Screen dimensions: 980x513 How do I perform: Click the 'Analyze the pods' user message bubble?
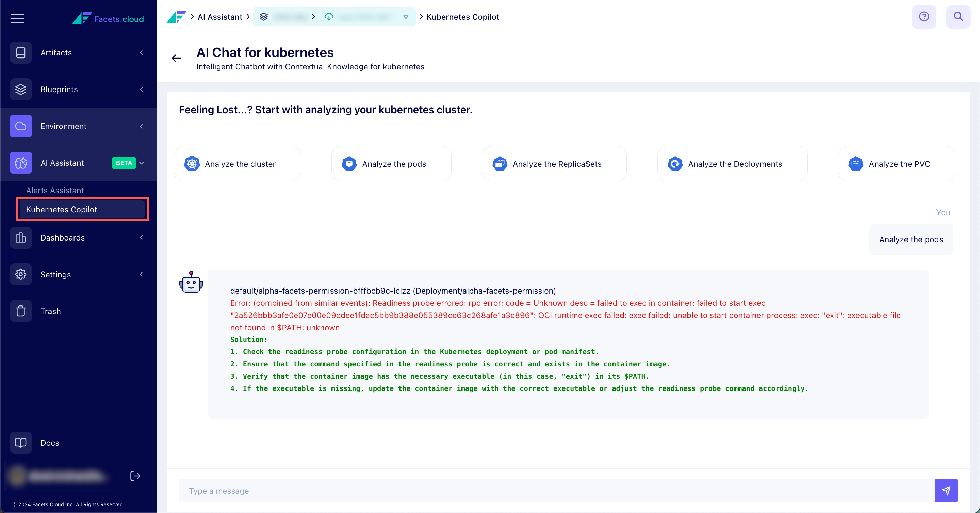pos(911,239)
